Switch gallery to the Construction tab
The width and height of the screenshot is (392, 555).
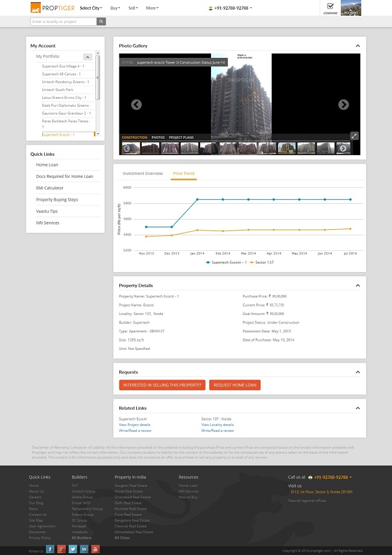134,138
